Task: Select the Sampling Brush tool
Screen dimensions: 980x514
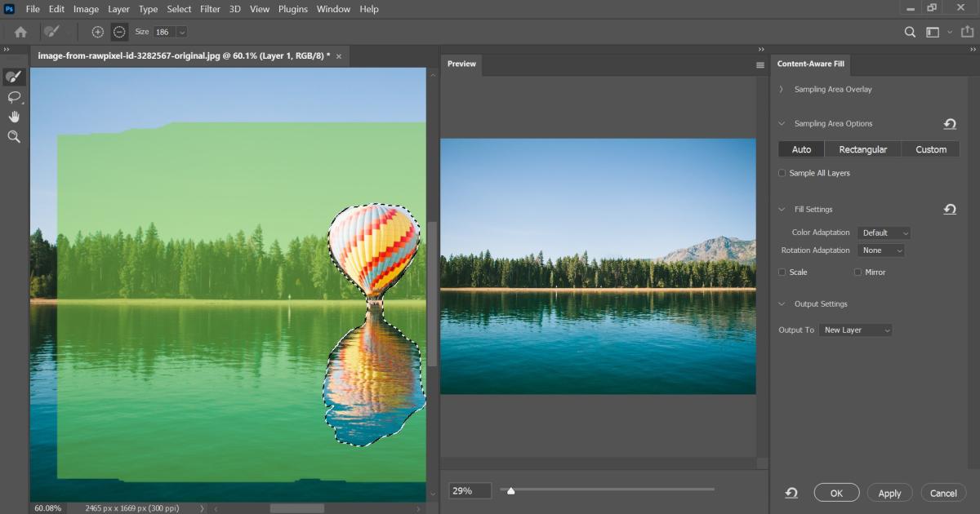Action: point(14,77)
